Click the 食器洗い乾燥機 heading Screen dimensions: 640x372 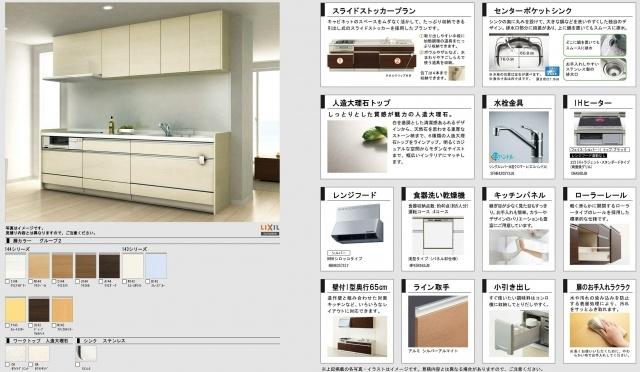click(x=439, y=195)
